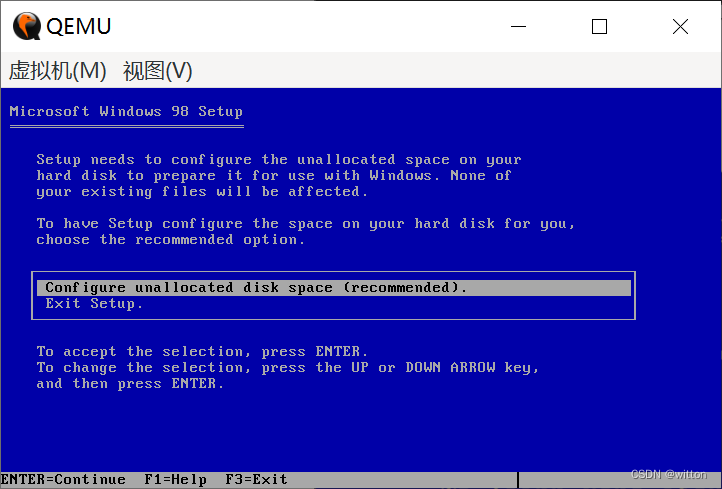Select the 'Exit Setup.' option
Image resolution: width=722 pixels, height=489 pixels.
tap(94, 304)
